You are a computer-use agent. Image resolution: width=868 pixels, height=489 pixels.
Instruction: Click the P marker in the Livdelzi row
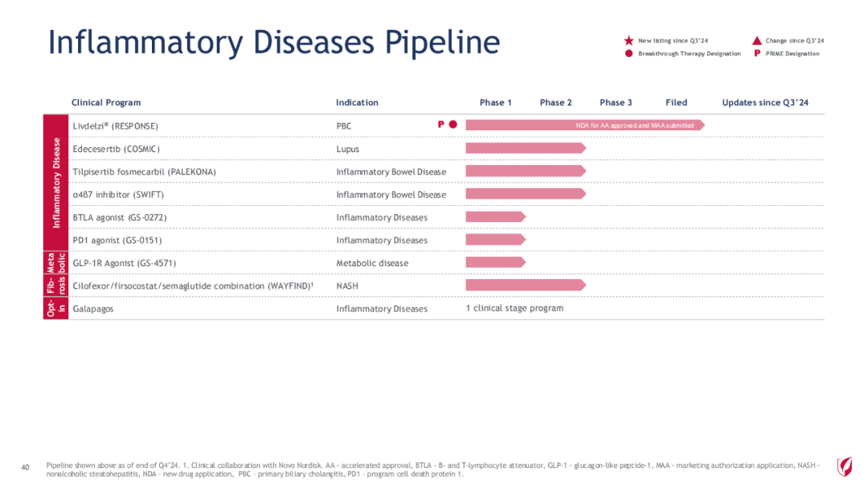[x=440, y=125]
